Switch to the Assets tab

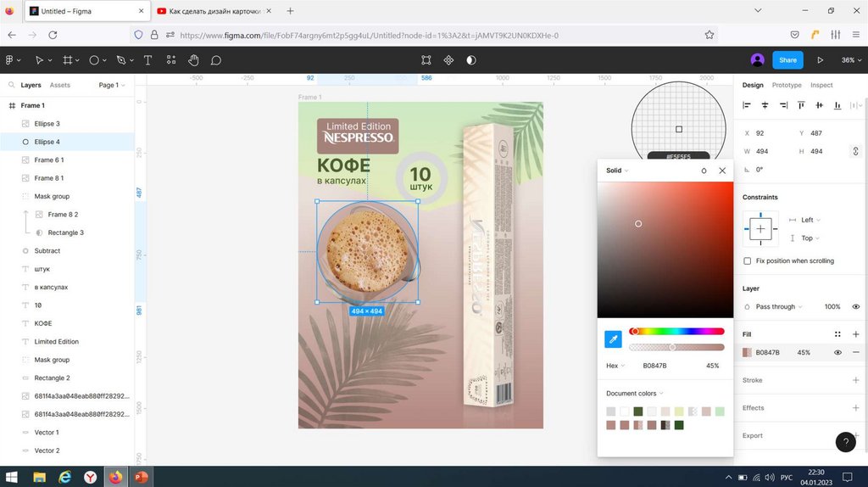pos(60,85)
